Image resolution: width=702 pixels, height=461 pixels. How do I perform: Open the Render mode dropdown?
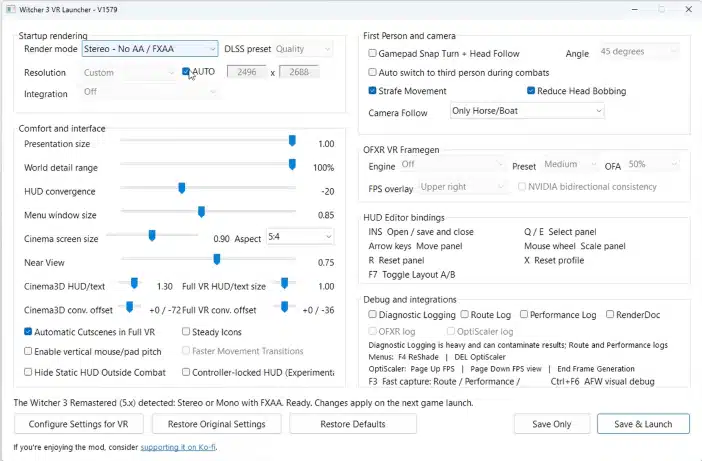[x=150, y=49]
